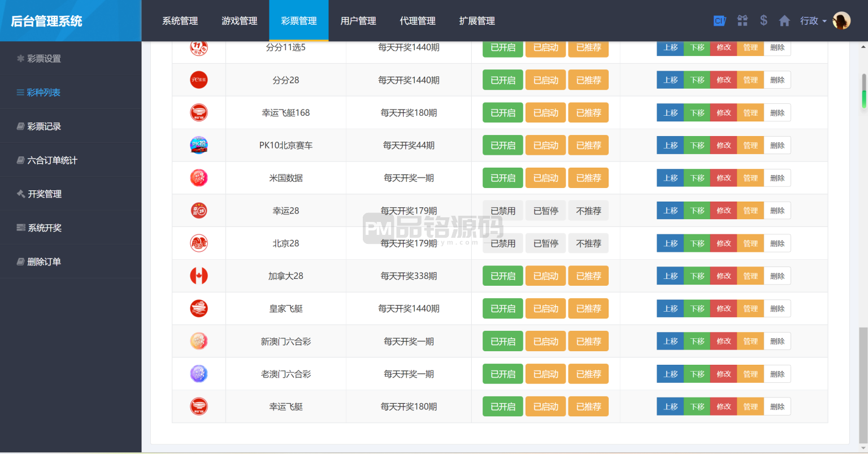Toggle 已启动 status for 幸运飞艇168
Screen dimensions: 868x454
pyautogui.click(x=546, y=113)
